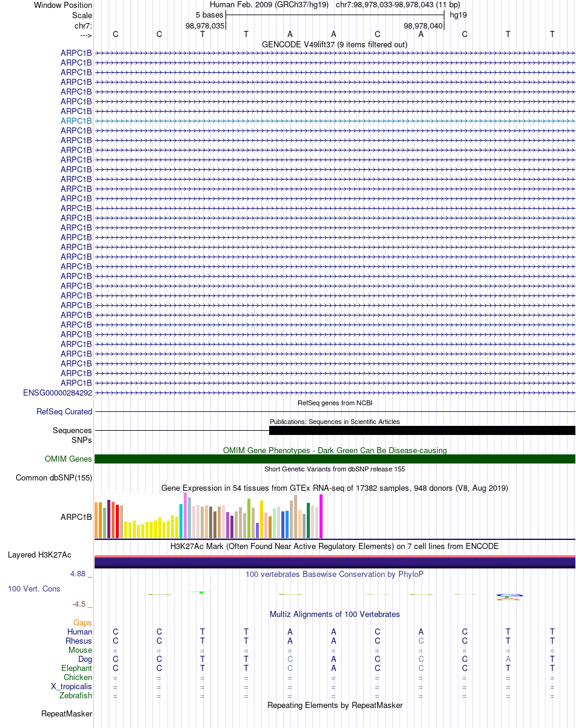Click Short Genetic Variants from dbSNP title
The height and width of the screenshot is (728, 576).
[x=335, y=469]
